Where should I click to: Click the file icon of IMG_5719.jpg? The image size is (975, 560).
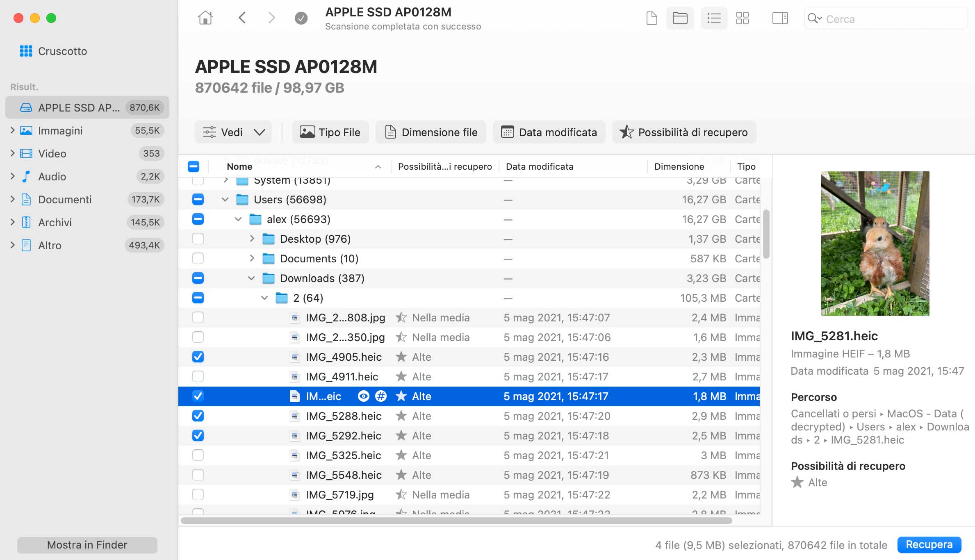pos(294,495)
